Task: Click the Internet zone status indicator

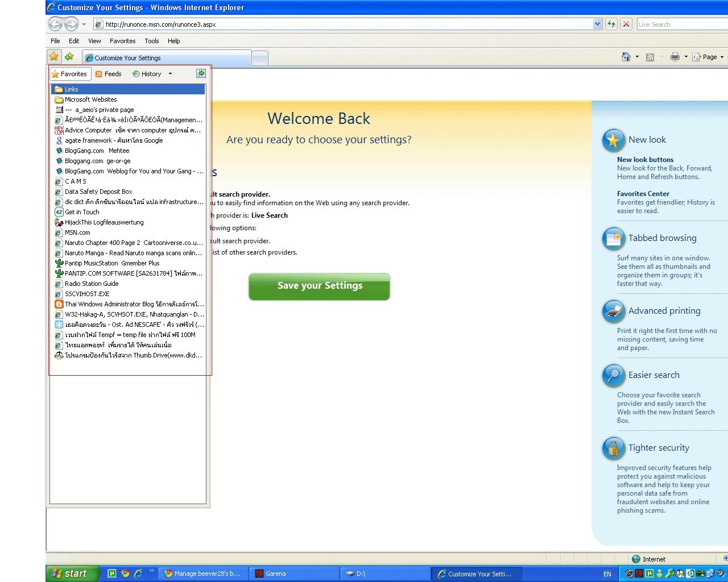Action: (x=648, y=559)
